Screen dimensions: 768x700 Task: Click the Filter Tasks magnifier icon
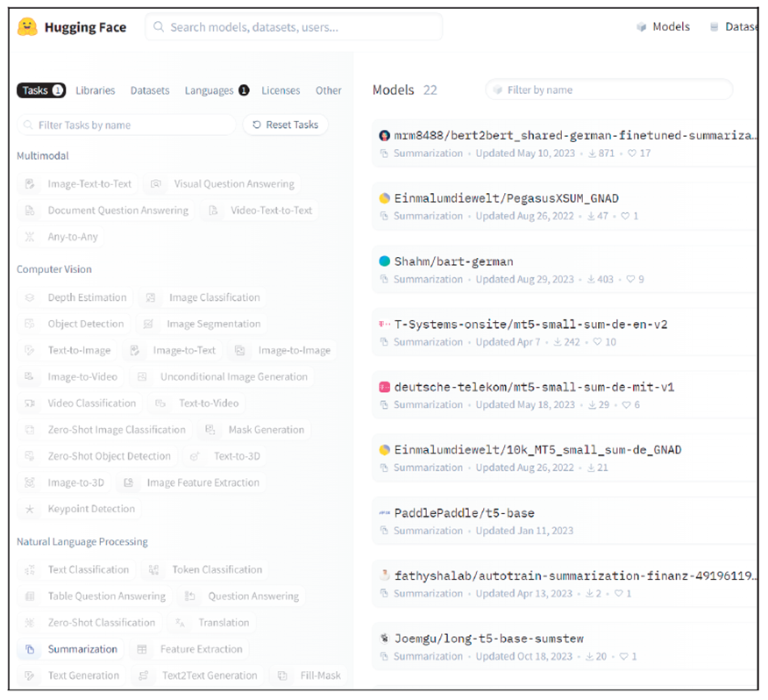point(28,125)
